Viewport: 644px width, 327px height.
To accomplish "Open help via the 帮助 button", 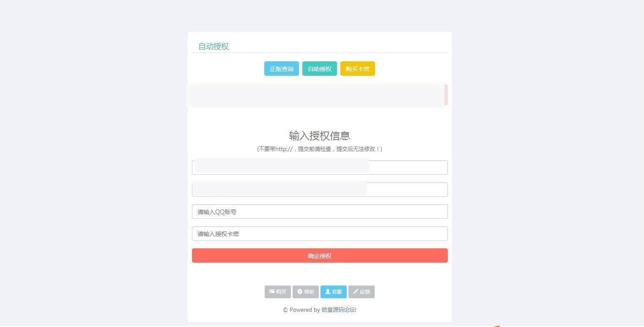I will tap(306, 291).
